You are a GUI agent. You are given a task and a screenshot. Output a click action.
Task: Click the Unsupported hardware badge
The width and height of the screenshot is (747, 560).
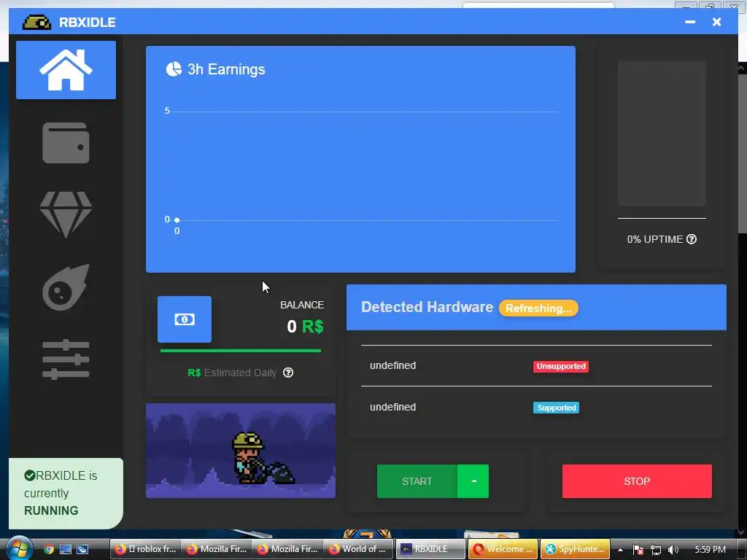point(561,366)
